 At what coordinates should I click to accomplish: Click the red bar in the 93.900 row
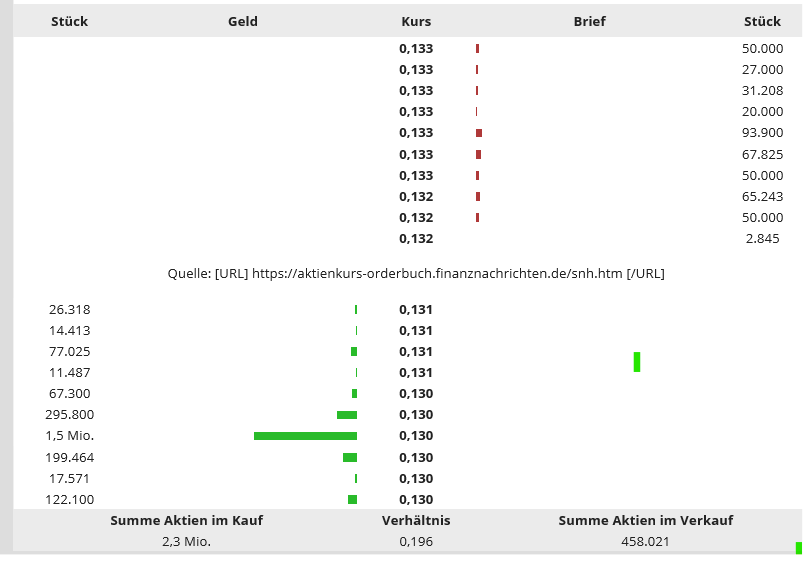click(479, 133)
